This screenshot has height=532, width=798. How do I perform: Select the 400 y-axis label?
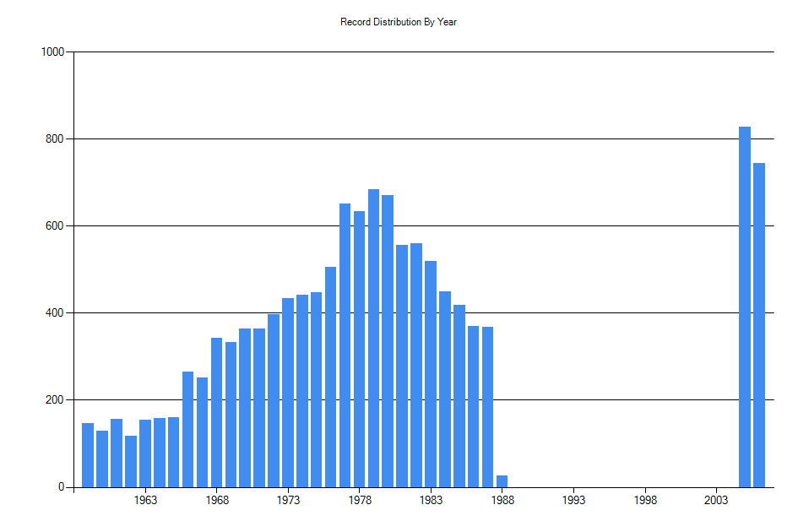(54, 313)
